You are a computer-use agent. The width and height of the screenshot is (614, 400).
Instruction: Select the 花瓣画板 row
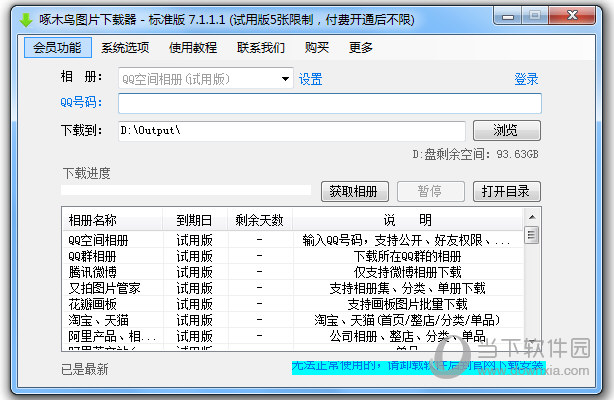tap(293, 304)
